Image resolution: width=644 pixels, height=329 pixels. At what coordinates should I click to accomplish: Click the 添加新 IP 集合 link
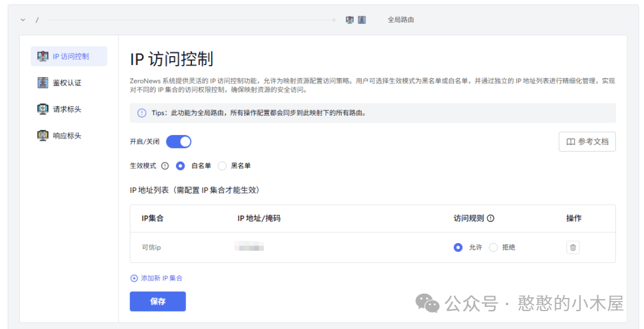pyautogui.click(x=156, y=278)
